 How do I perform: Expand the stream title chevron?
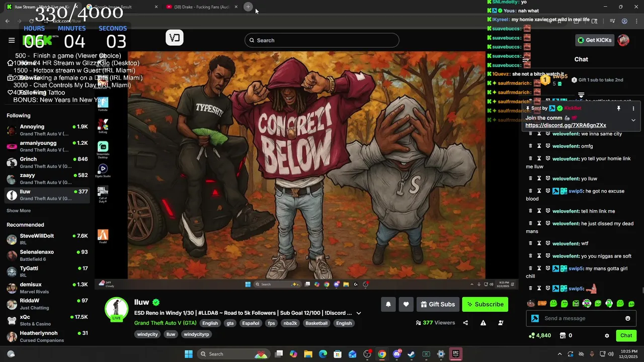pyautogui.click(x=359, y=313)
